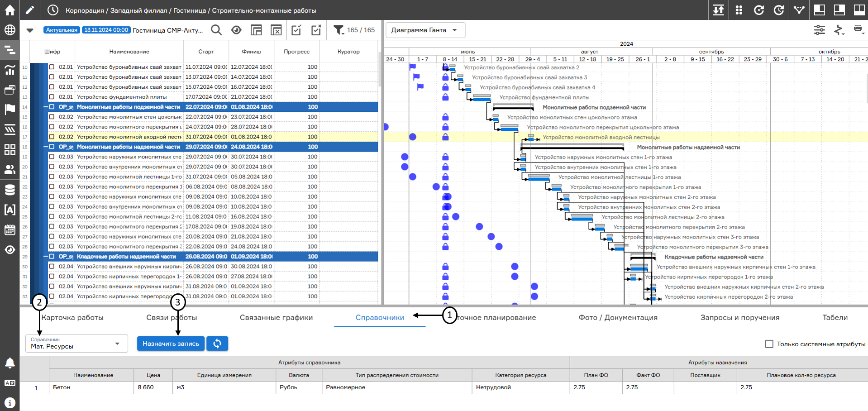Tick checkbox for 'Устройство буронабивных свай' row 10
Viewport: 868px width, 411px height.
click(52, 67)
